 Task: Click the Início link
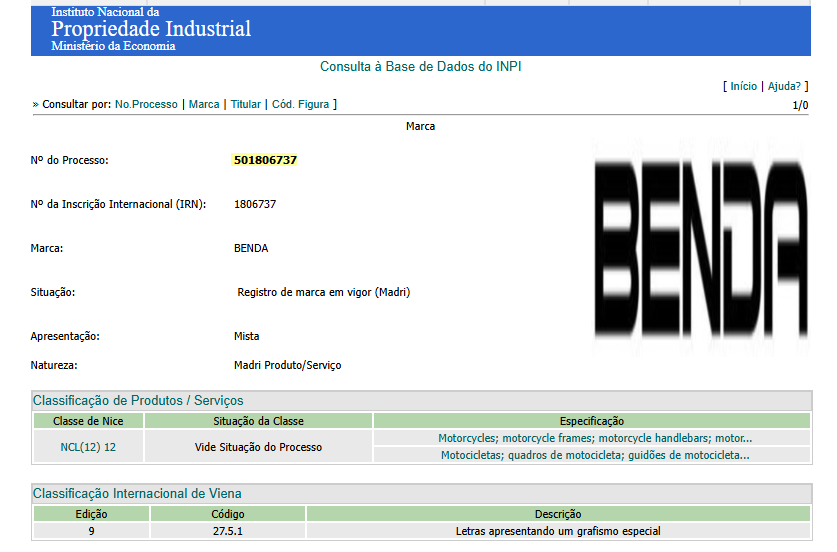click(743, 87)
